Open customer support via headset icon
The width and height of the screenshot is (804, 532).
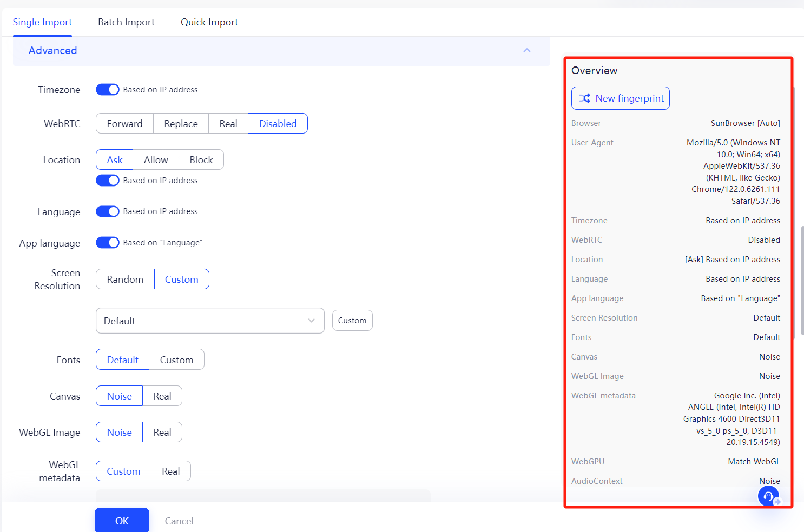pos(768,496)
